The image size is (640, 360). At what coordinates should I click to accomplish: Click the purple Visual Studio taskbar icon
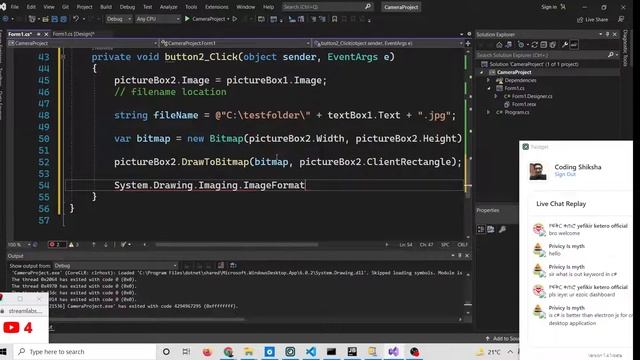click(x=393, y=351)
